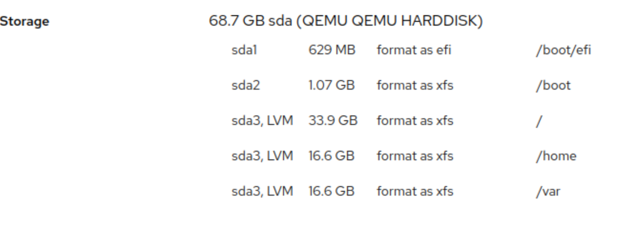644x235 pixels.
Task: Click the /boot/efi mount point
Action: pyautogui.click(x=563, y=50)
